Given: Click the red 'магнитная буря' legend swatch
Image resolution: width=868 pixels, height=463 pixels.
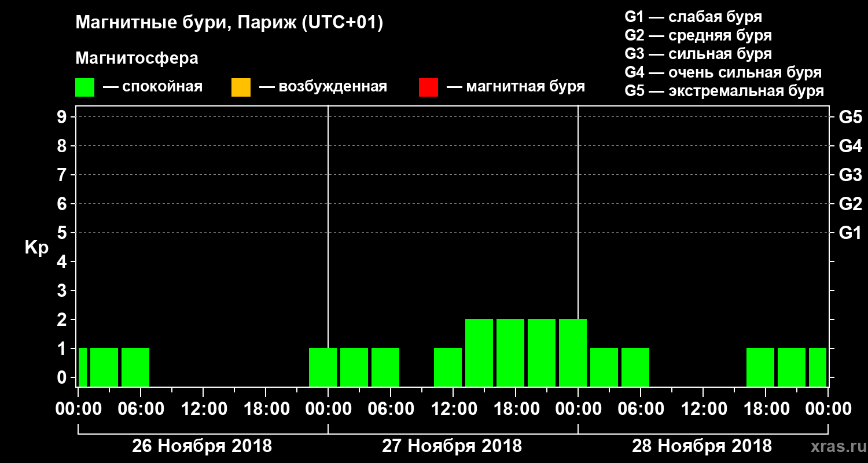Looking at the screenshot, I should (x=428, y=87).
